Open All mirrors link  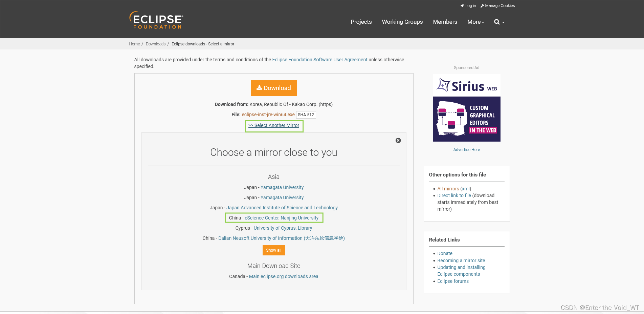tap(448, 189)
